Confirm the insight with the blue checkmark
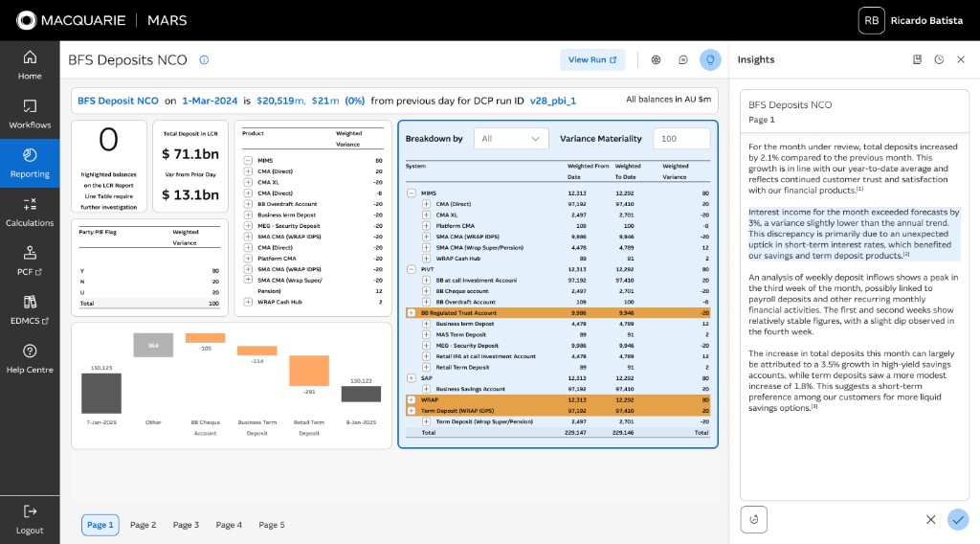Image resolution: width=980 pixels, height=544 pixels. (x=957, y=520)
